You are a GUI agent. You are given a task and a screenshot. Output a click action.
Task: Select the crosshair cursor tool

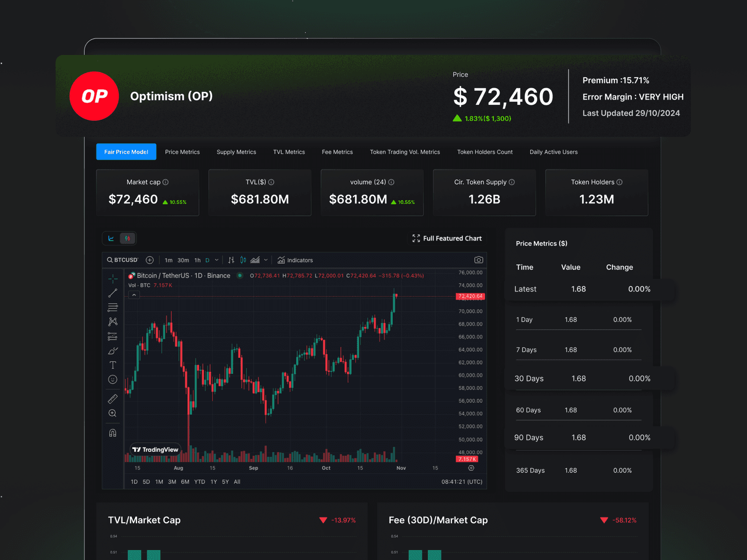(112, 278)
